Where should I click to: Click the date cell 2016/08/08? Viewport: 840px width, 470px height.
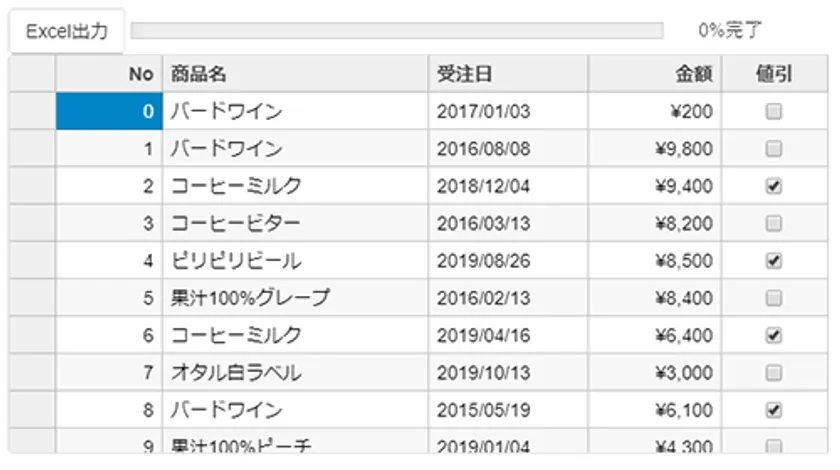(508, 149)
